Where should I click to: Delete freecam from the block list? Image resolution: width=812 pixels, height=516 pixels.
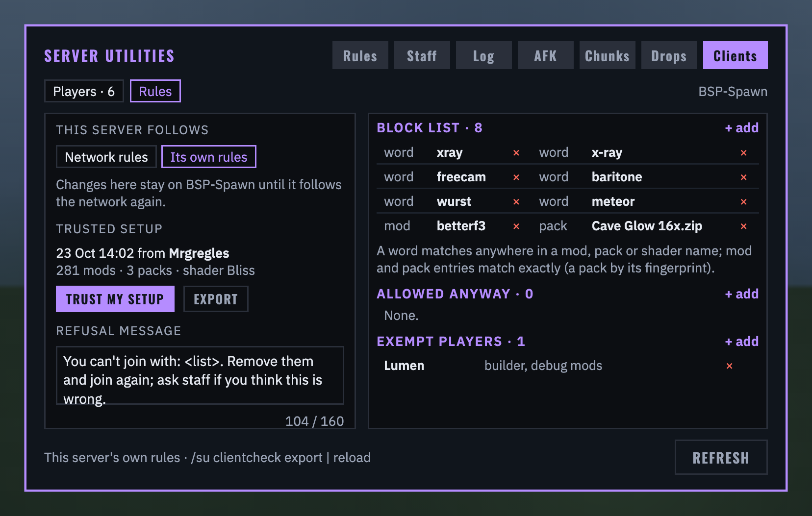[516, 177]
